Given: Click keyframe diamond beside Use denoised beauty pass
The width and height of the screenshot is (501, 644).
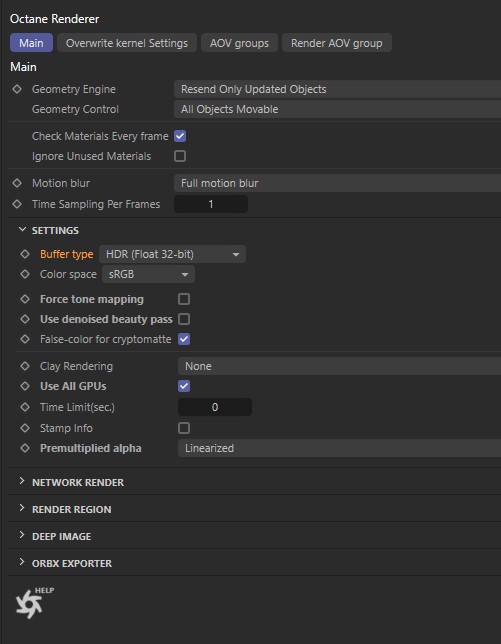Looking at the screenshot, I should click(25, 319).
